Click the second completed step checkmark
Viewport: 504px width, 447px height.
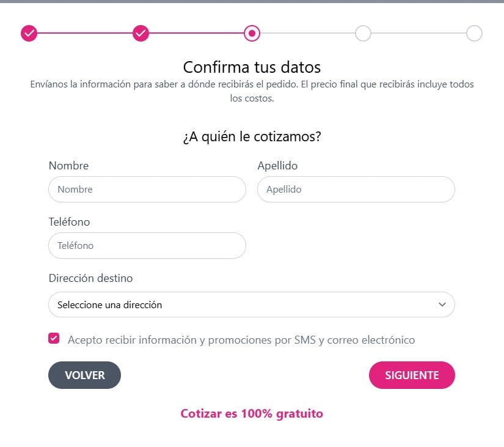141,33
